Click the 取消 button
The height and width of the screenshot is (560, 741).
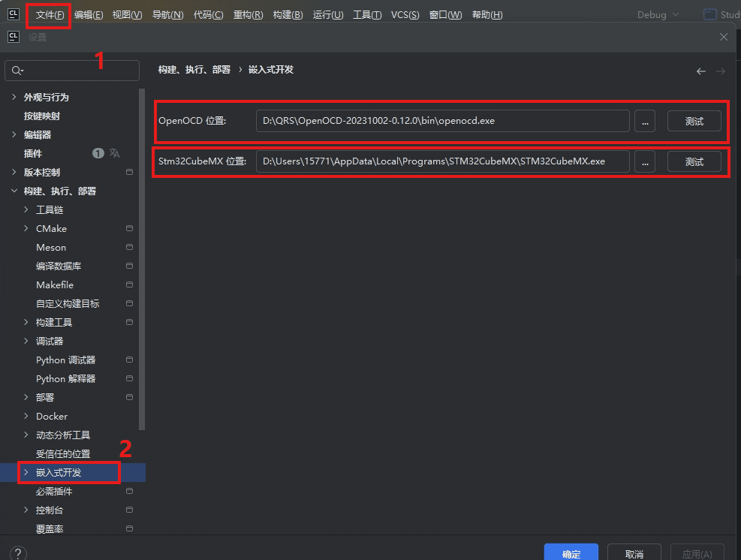pos(634,553)
